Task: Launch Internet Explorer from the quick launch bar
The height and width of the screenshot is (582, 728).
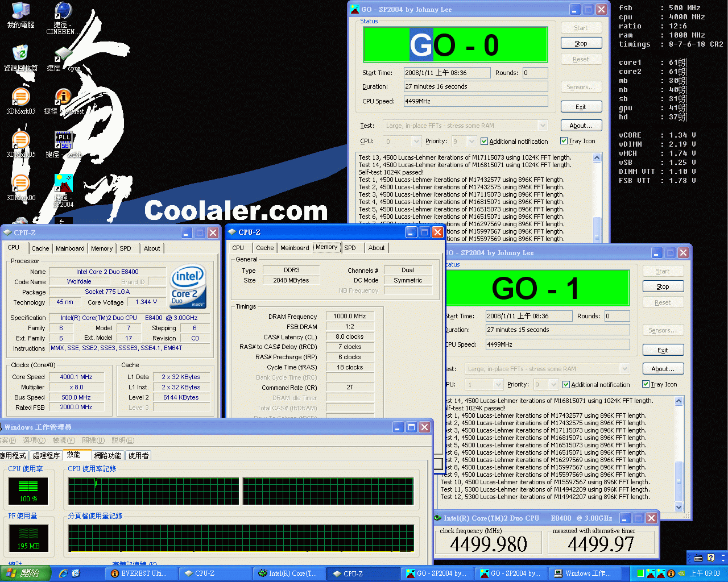Action: (63, 573)
